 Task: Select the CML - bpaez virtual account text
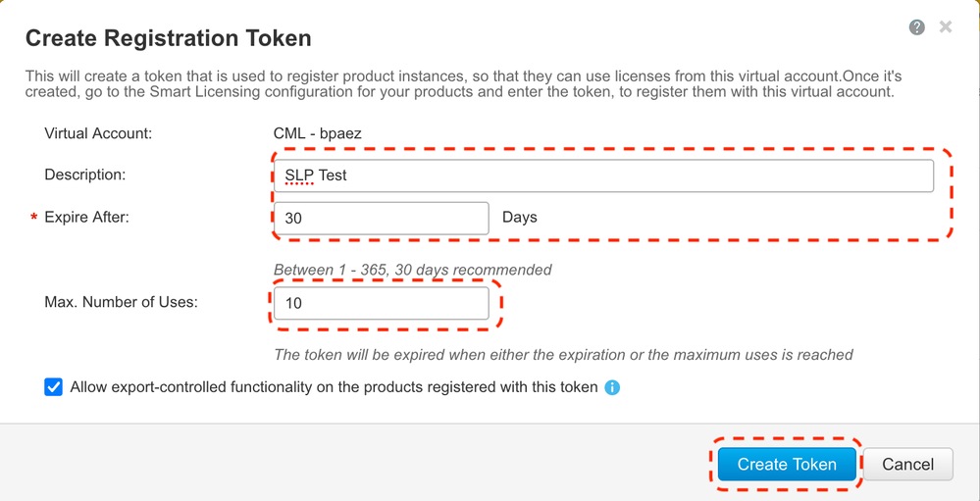coord(324,132)
